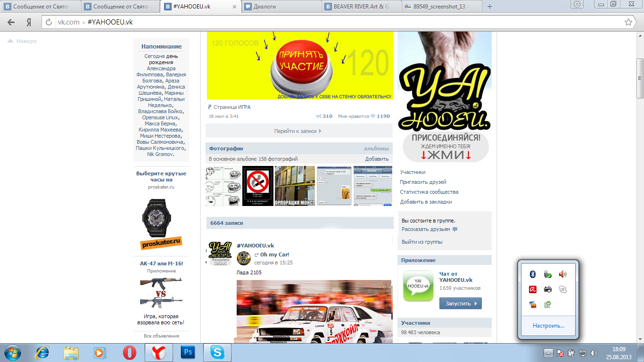Open the Участники menu link
Image resolution: width=644 pixels, height=362 pixels.
coord(413,172)
